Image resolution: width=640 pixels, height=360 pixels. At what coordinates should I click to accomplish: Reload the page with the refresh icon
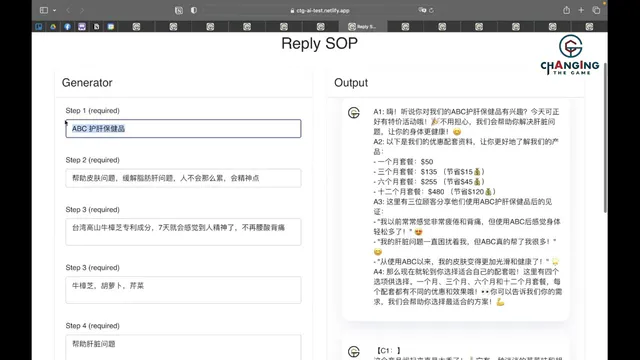pyautogui.click(x=431, y=10)
